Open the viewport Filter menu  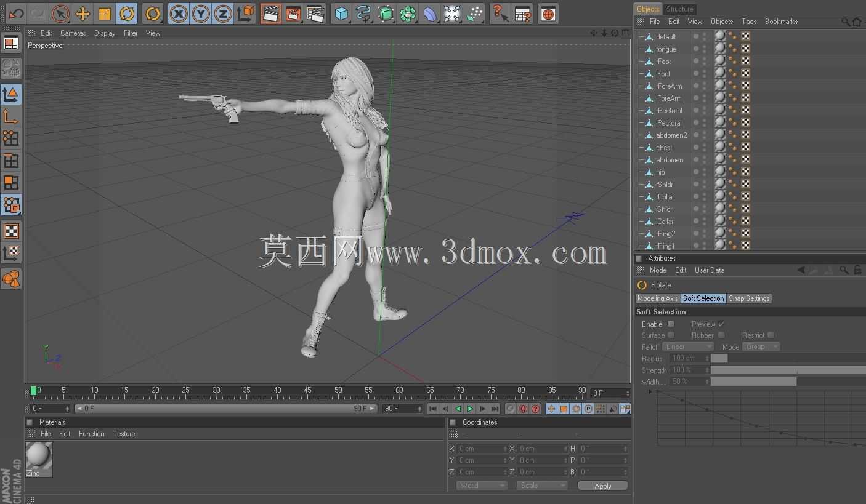(x=131, y=33)
